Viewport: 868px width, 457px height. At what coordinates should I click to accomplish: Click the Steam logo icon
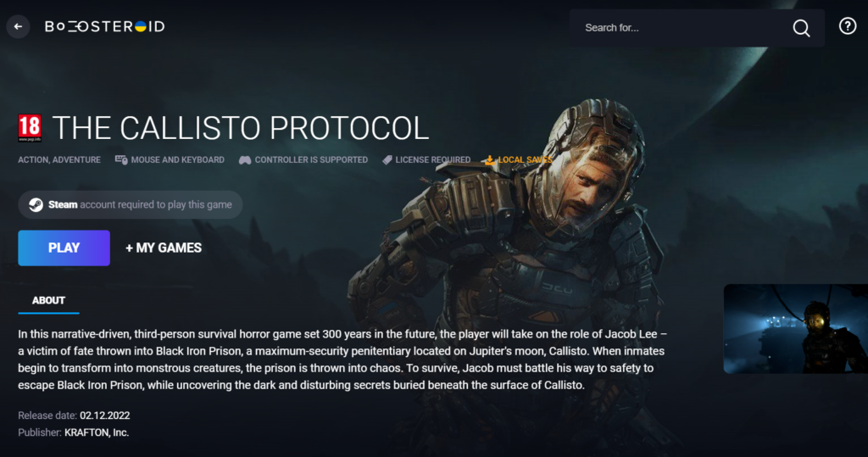36,205
